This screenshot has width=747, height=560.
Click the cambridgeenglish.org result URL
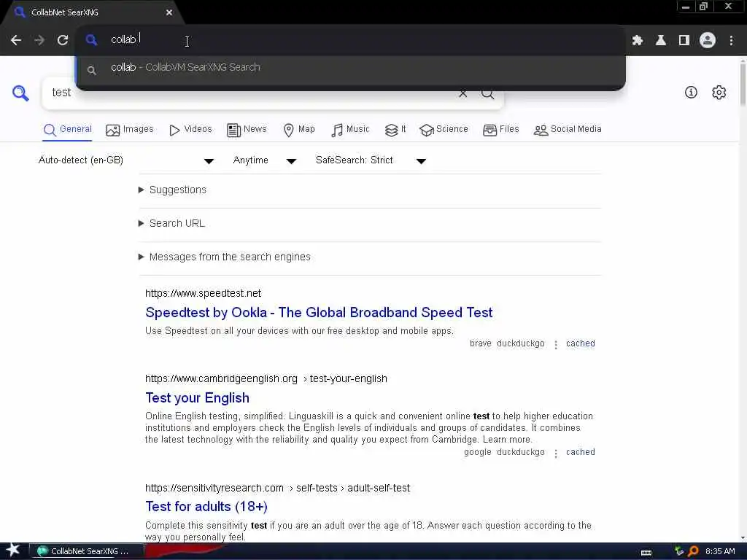point(266,379)
